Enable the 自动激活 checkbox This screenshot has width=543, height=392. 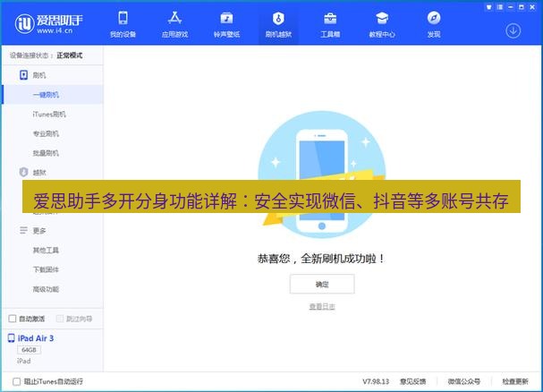point(13,319)
